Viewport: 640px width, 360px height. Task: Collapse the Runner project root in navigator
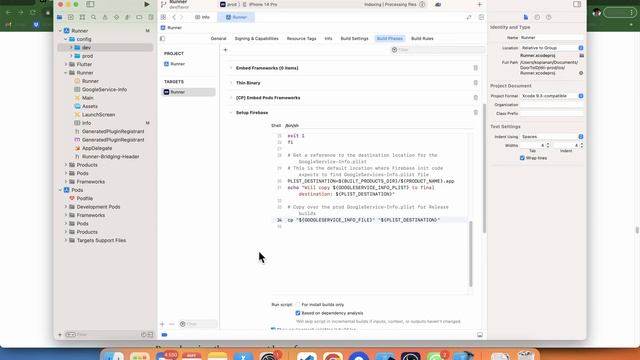pyautogui.click(x=60, y=31)
